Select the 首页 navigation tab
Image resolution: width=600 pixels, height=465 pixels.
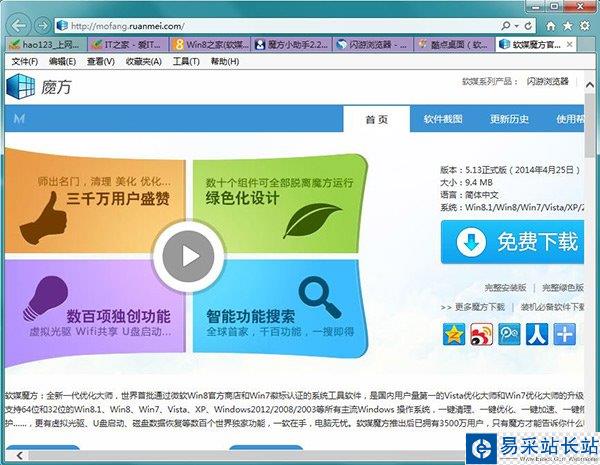[x=377, y=119]
